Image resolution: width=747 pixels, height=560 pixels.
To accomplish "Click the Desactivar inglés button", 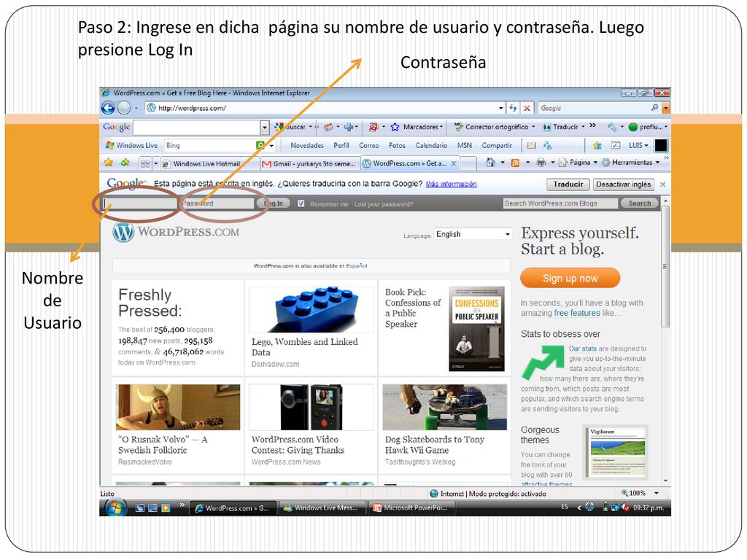I will tap(623, 184).
